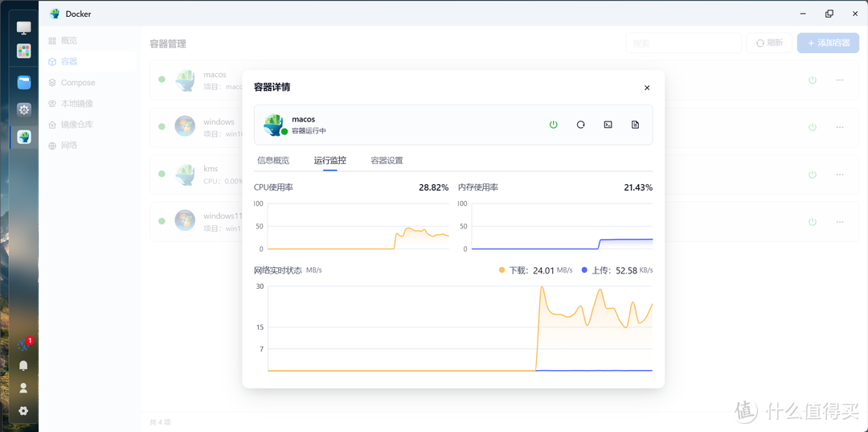Click the 共 4 项 footer text
The width and height of the screenshot is (868, 432).
(160, 422)
